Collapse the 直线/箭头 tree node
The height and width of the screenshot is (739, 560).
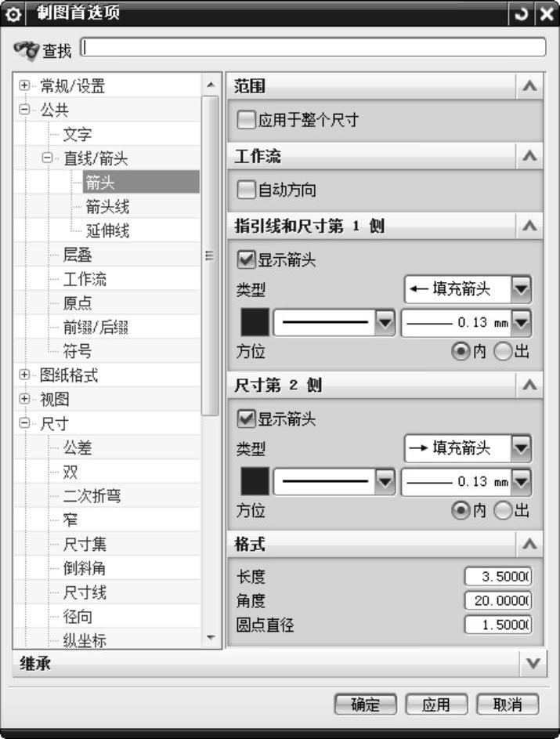click(x=47, y=158)
